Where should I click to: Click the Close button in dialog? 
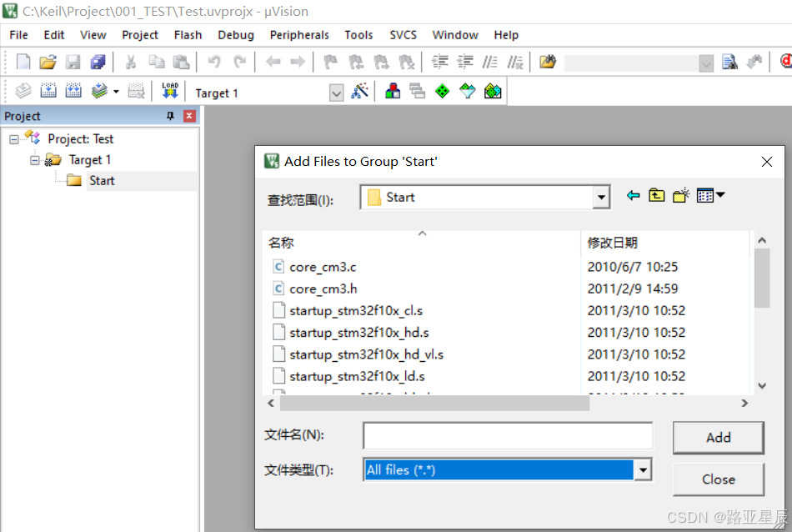(719, 479)
